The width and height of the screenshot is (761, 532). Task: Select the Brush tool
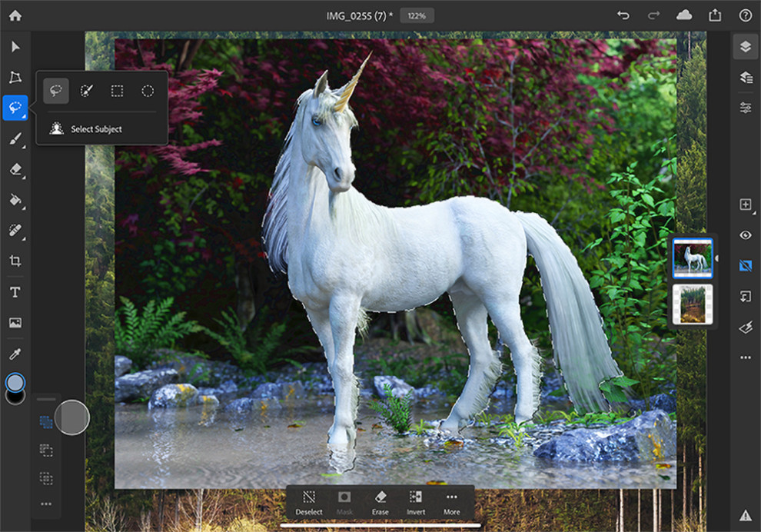[x=14, y=140]
